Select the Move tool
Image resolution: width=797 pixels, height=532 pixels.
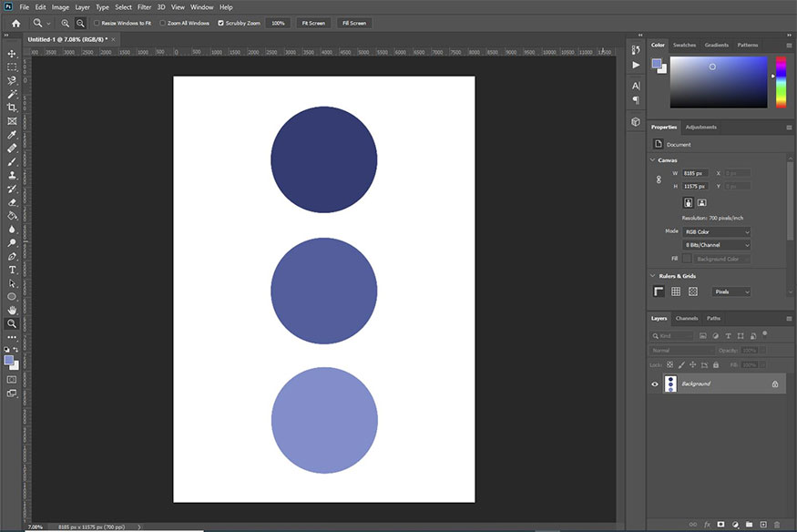[x=12, y=54]
